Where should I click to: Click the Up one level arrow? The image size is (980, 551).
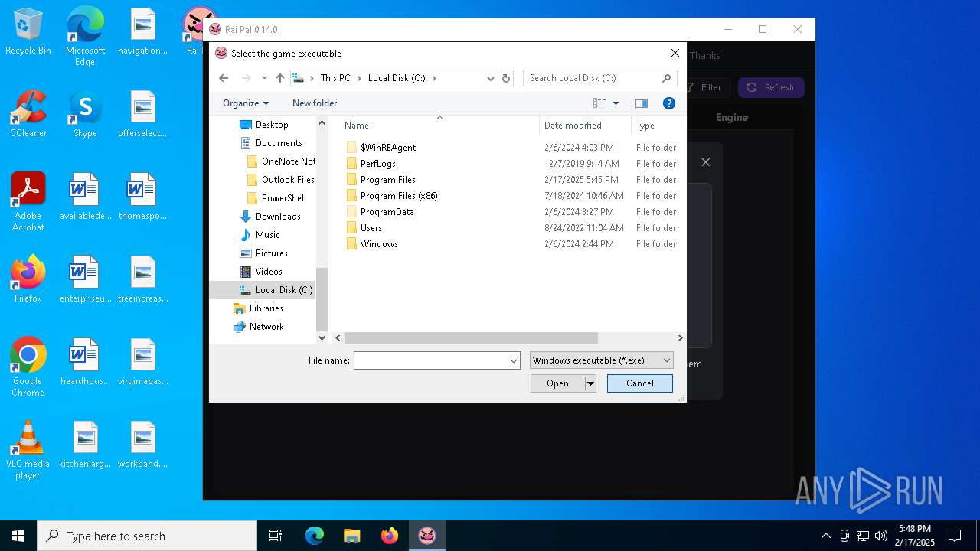280,78
